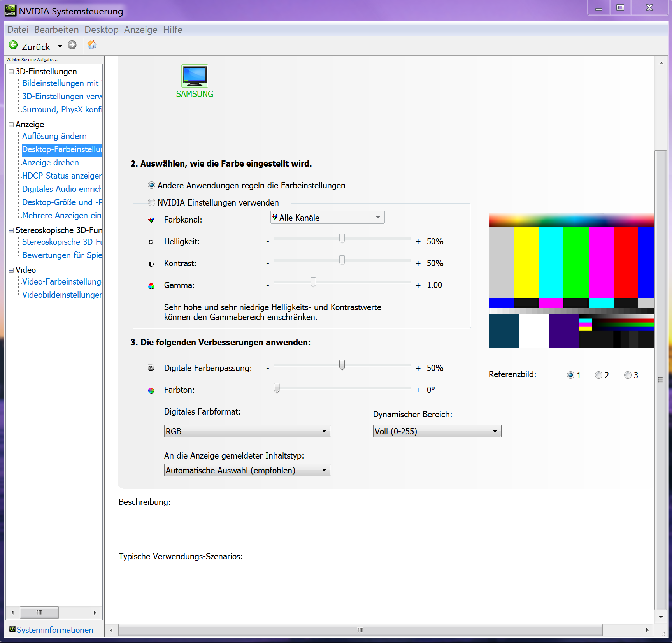This screenshot has height=643, width=672.
Task: Click the main panel horizontal scrollbar
Action: [x=360, y=630]
